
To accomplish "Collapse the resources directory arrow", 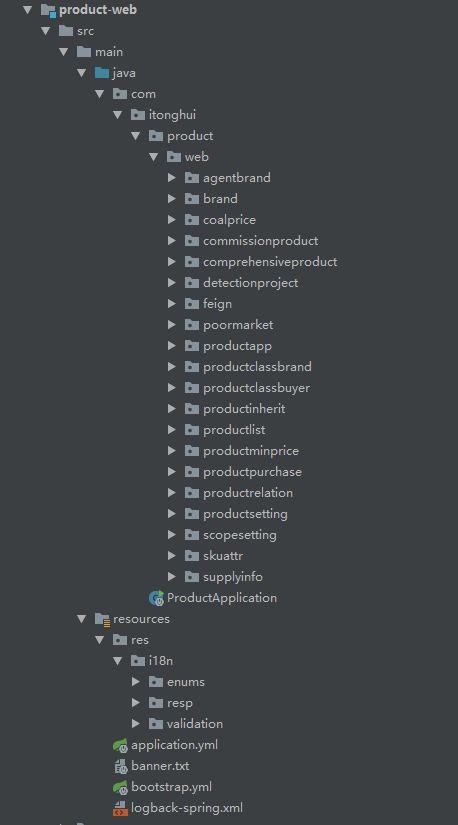I will [x=82, y=619].
